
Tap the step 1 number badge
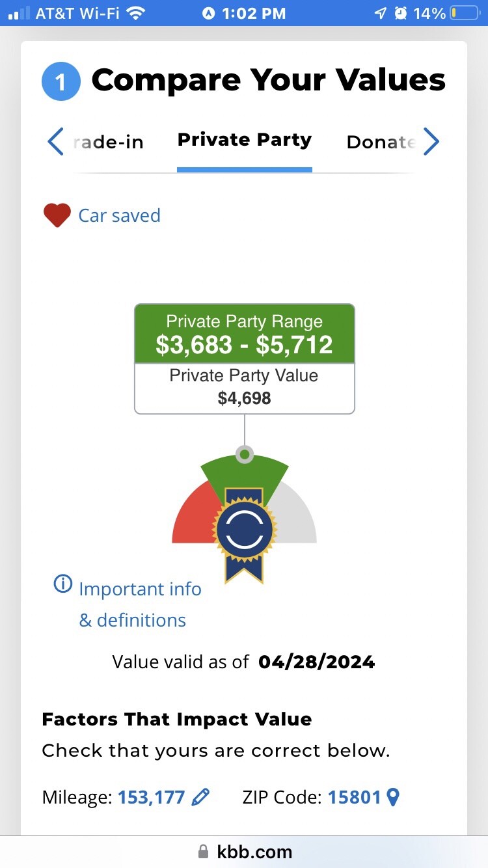tap(61, 82)
